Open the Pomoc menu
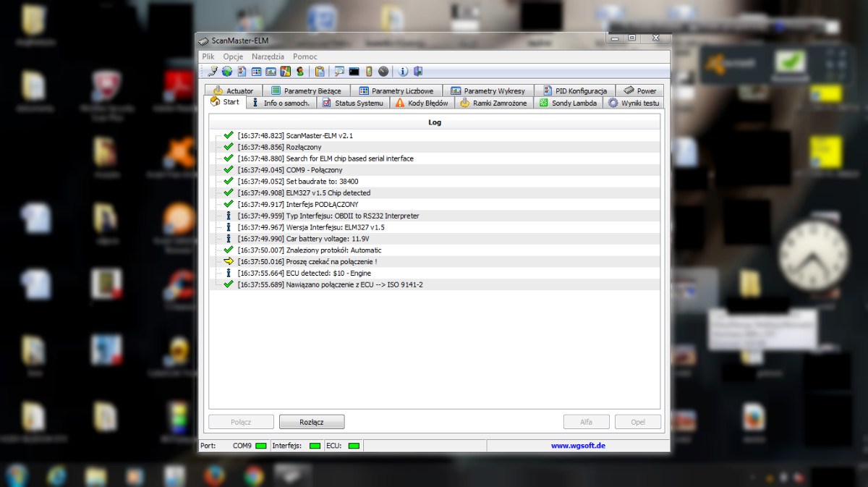Viewport: 868px width, 487px height. (305, 56)
